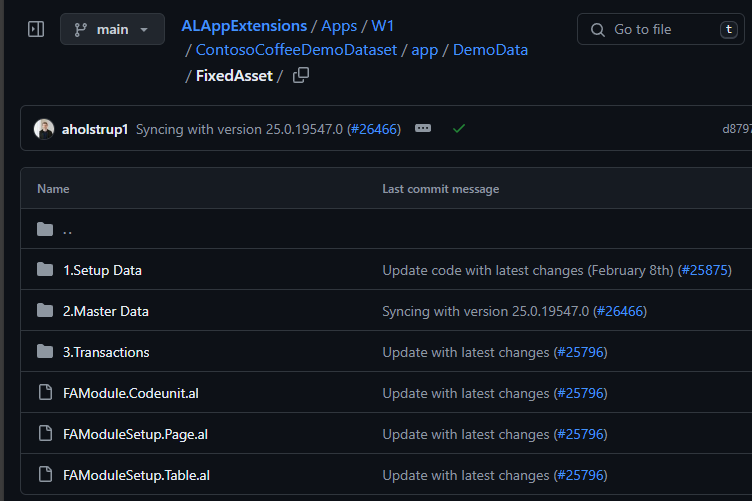The width and height of the screenshot is (752, 501).
Task: Open #25796 link in the FAModule.Codeunit.al row
Action: click(x=580, y=394)
